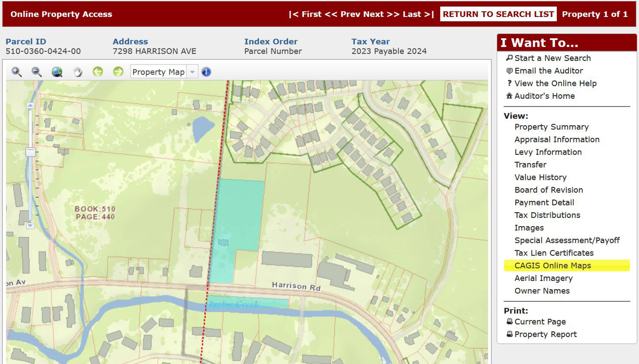Click zoom slider up arrow

tap(30, 105)
